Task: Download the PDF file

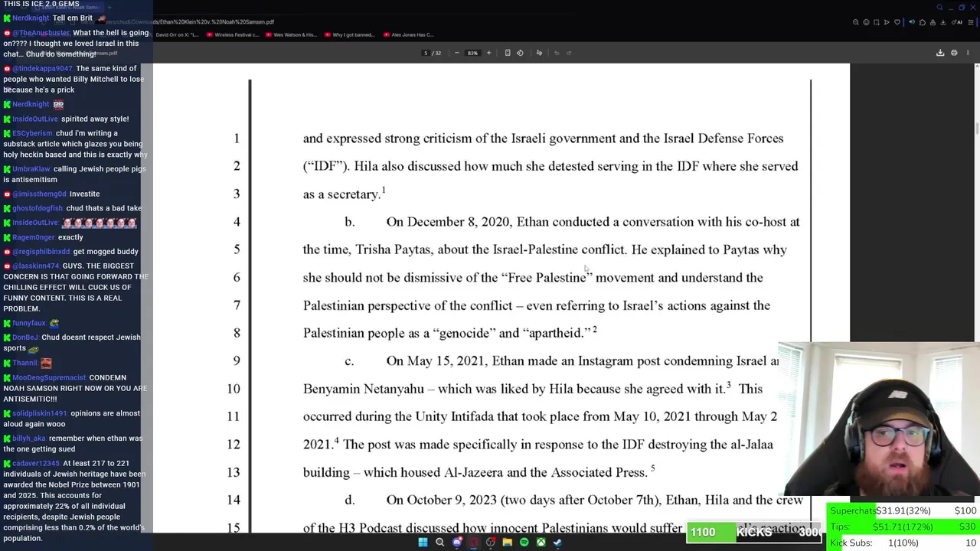Action: [x=940, y=53]
